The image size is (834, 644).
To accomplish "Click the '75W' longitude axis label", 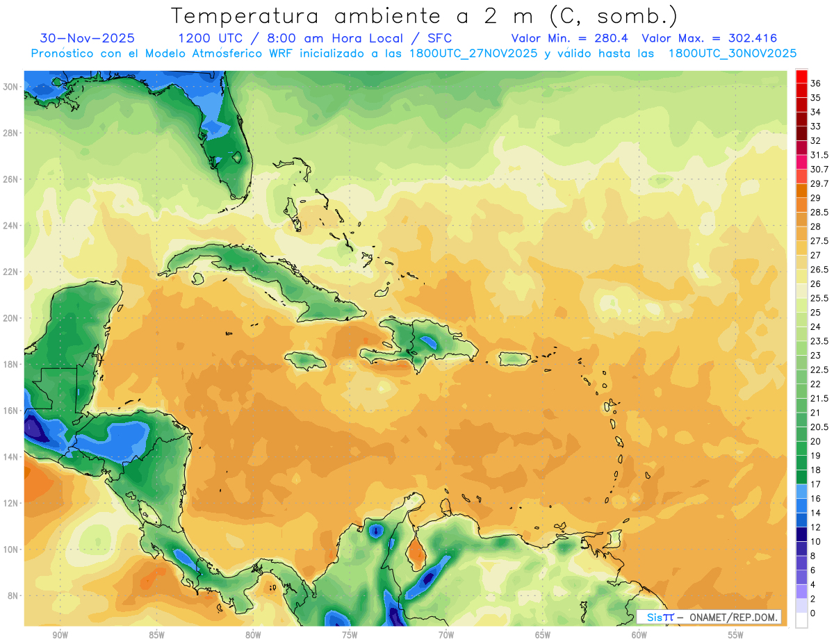I will (x=350, y=635).
